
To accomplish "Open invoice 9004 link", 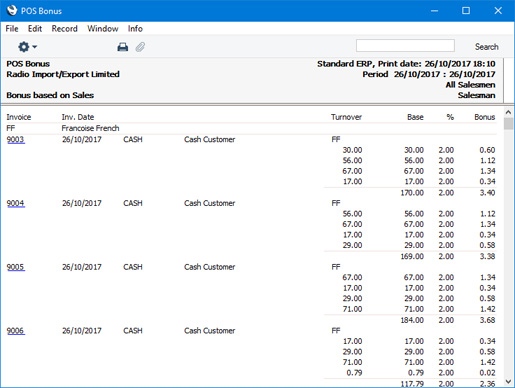I will click(16, 203).
